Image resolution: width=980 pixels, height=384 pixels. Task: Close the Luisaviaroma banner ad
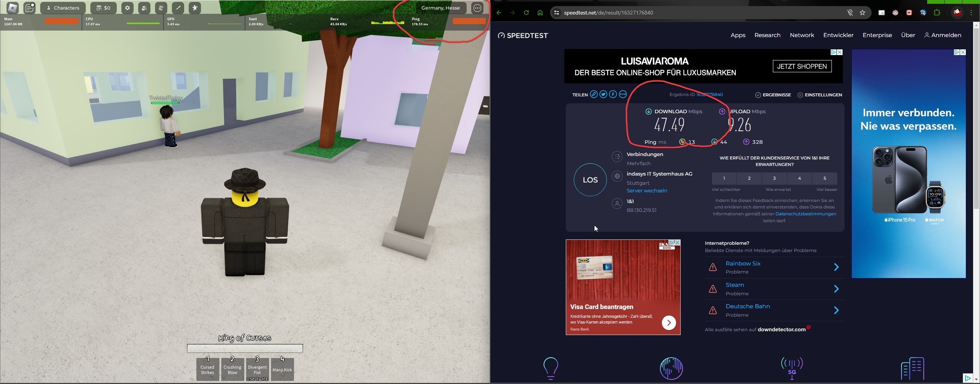(840, 52)
